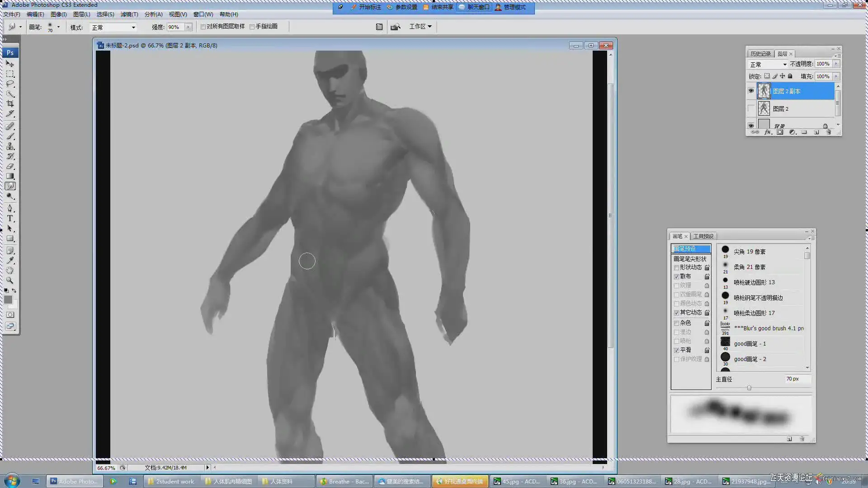Open the layer blend mode dropdown
Image resolution: width=868 pixels, height=488 pixels.
768,64
